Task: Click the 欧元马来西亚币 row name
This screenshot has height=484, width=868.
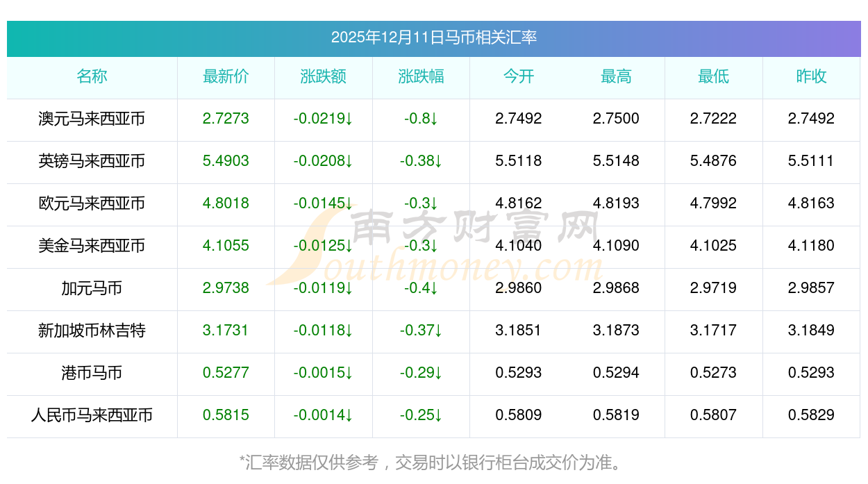Action: point(92,203)
